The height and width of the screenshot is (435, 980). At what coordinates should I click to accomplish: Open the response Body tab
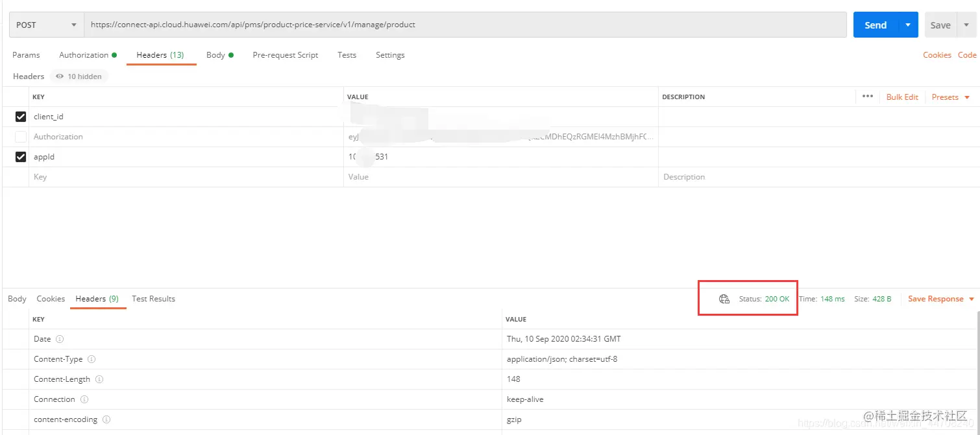click(17, 299)
